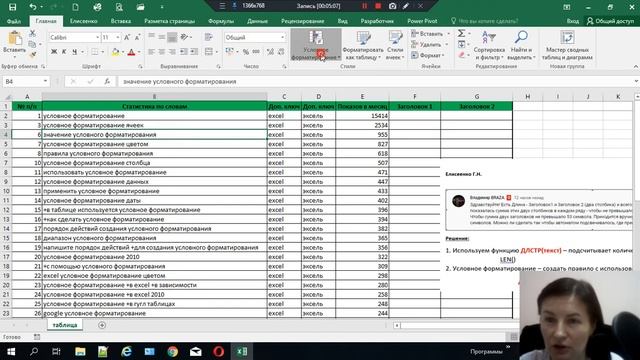
Task: Undo the last action in quick access toolbar
Action: click(33, 7)
